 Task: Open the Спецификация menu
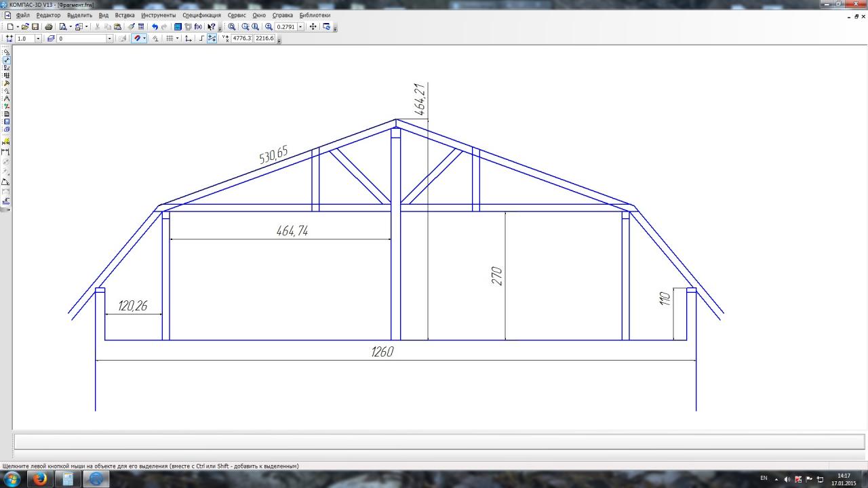tap(201, 15)
